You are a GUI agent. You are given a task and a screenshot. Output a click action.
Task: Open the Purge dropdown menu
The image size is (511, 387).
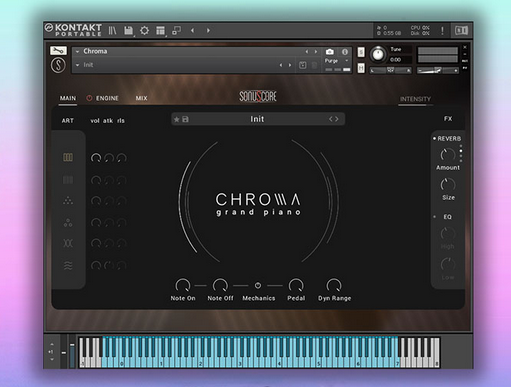(336, 61)
